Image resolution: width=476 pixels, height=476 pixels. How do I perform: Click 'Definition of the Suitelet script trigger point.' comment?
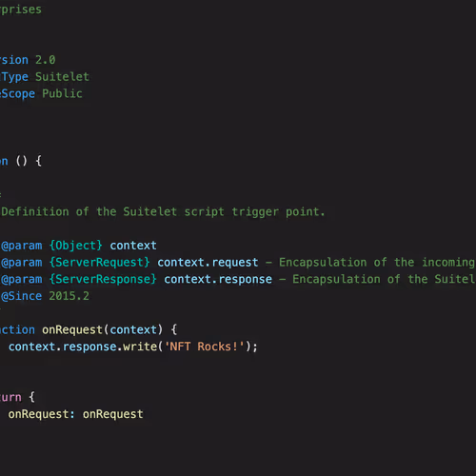[x=163, y=212]
